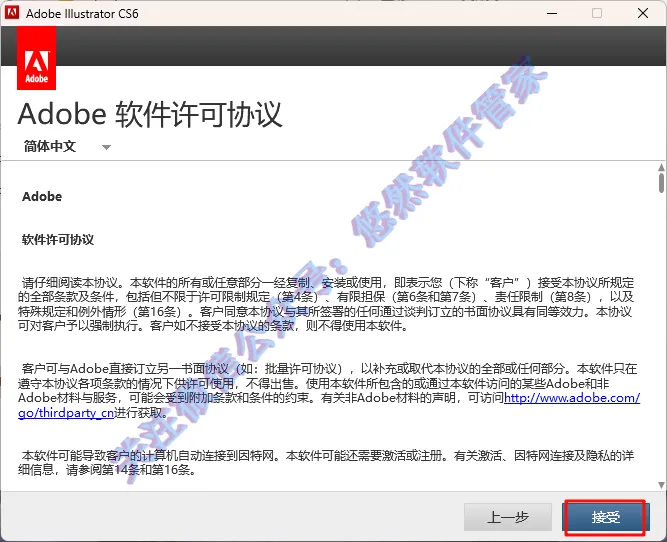
Task: Click the Adobe logo badge
Action: point(36,58)
